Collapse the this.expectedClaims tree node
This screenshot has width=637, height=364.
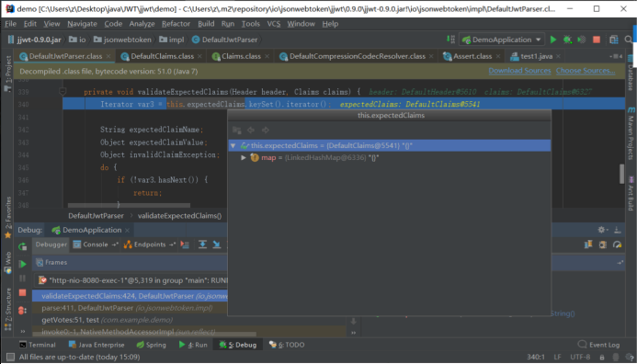click(x=233, y=145)
